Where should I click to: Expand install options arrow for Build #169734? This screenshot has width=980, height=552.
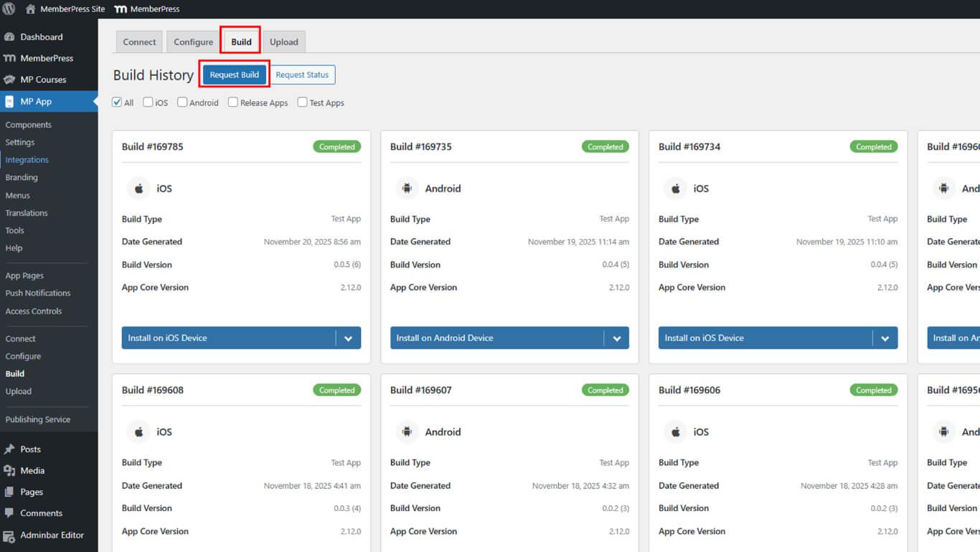[885, 338]
